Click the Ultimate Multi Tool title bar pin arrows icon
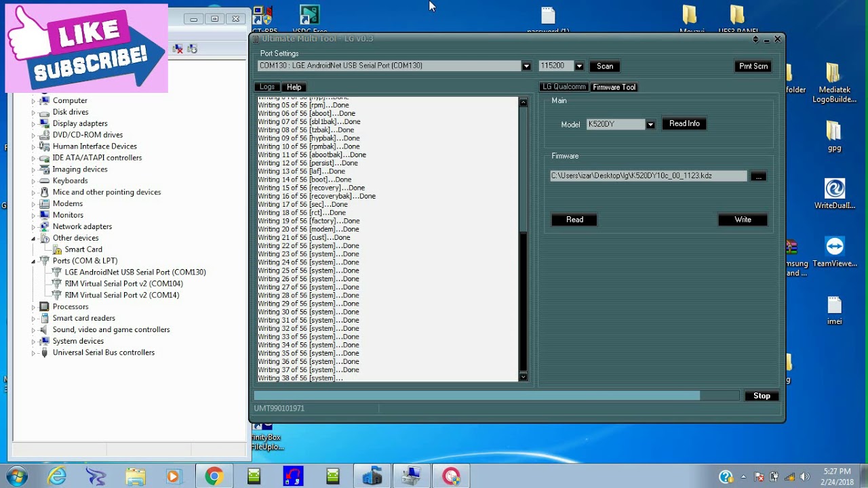 point(755,39)
